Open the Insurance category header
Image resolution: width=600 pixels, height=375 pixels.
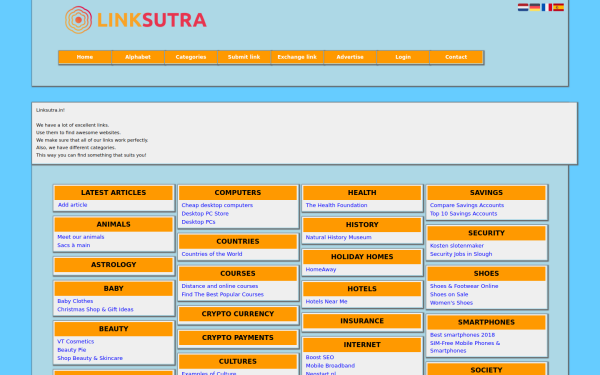coord(362,321)
